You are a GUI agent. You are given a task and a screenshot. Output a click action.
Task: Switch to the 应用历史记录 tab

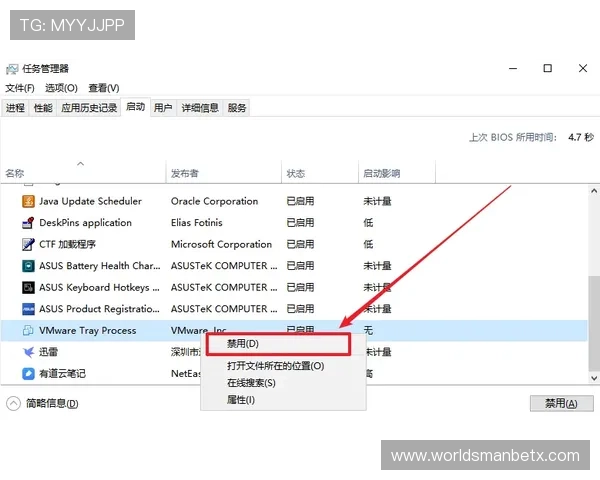tap(89, 108)
